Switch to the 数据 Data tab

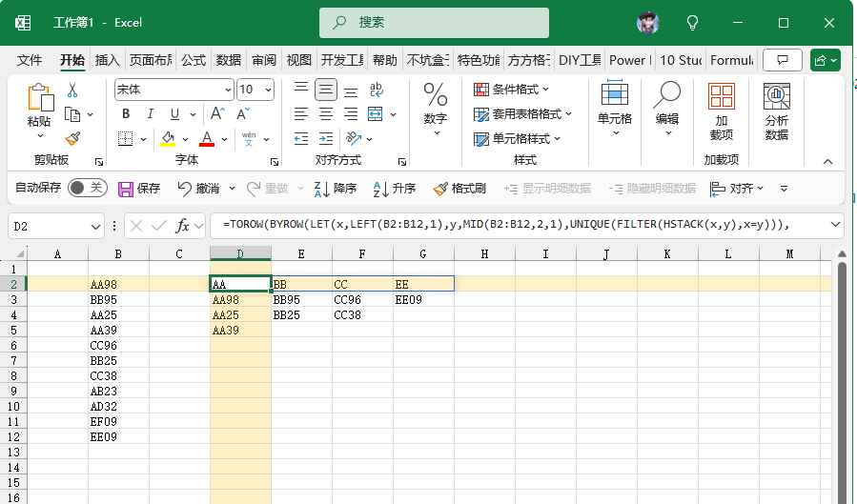tap(229, 60)
